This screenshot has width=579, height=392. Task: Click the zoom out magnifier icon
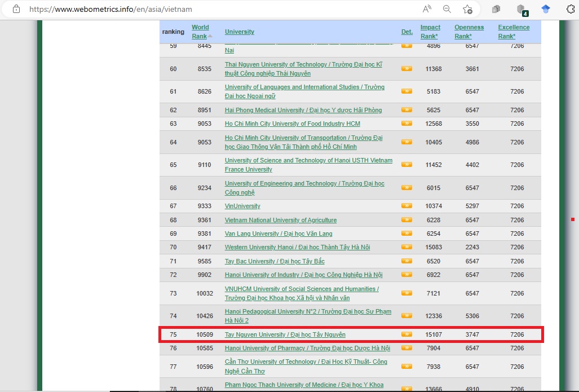tap(447, 9)
